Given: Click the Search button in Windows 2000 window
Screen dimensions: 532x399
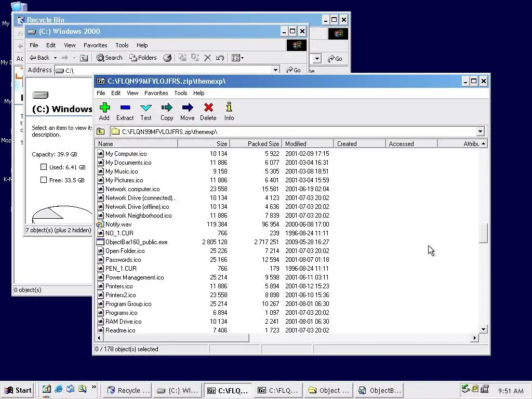Looking at the screenshot, I should point(109,58).
